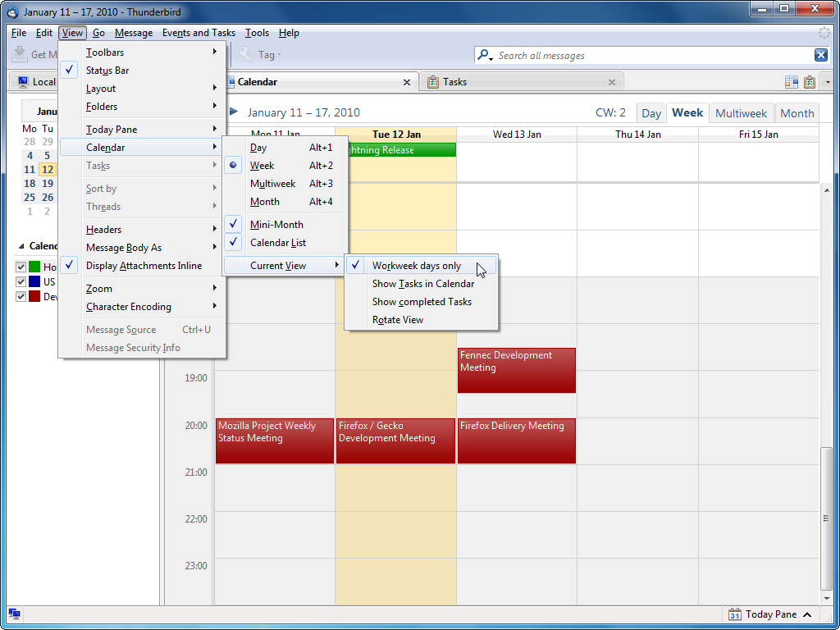
Task: Click the Tasks tab clipboard icon
Action: point(433,82)
